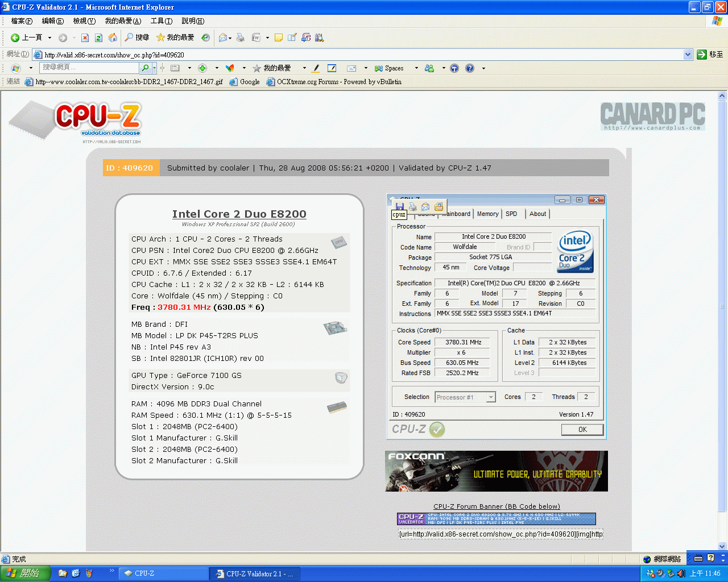This screenshot has height=582, width=728.
Task: Click the Spaces toolbar button
Action: coord(389,68)
